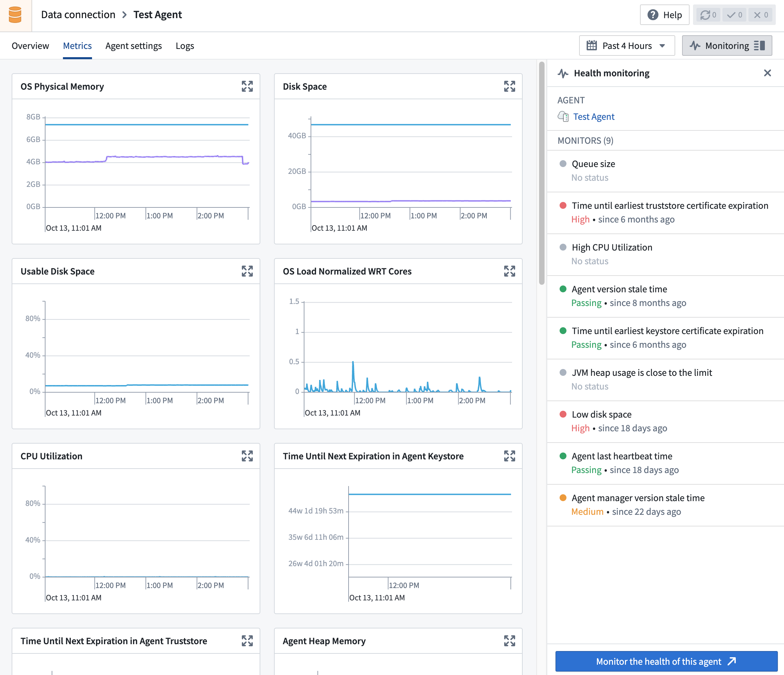Click the Overview tab
This screenshot has width=784, height=675.
click(30, 46)
